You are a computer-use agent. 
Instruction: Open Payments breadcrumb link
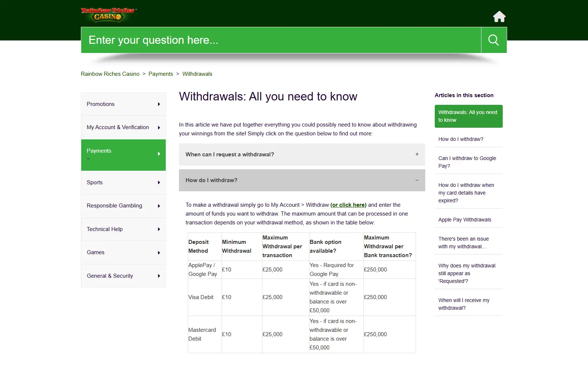point(161,74)
